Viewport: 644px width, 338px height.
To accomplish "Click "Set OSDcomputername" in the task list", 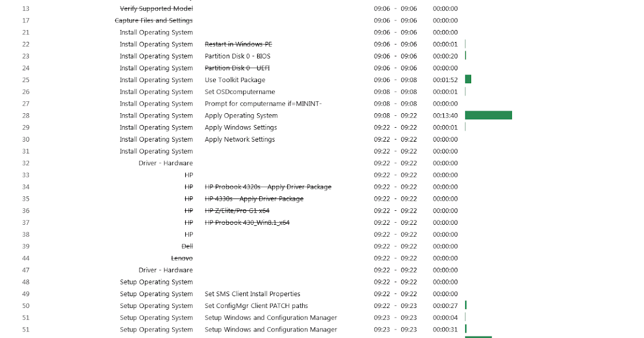I will [x=239, y=92].
